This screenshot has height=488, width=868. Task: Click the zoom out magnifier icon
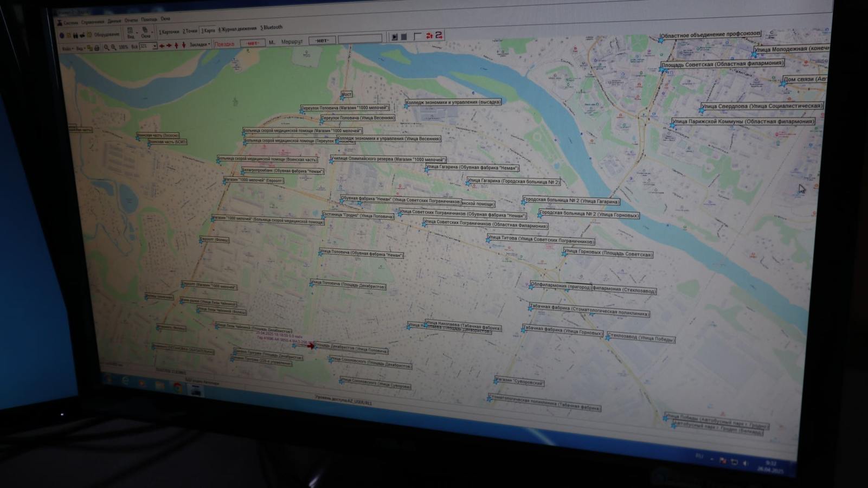(113, 47)
